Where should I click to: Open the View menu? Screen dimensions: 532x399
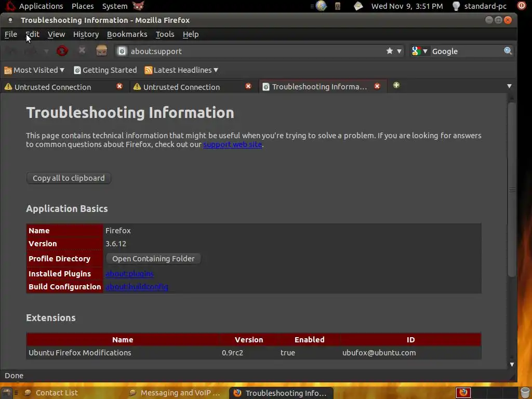[56, 34]
